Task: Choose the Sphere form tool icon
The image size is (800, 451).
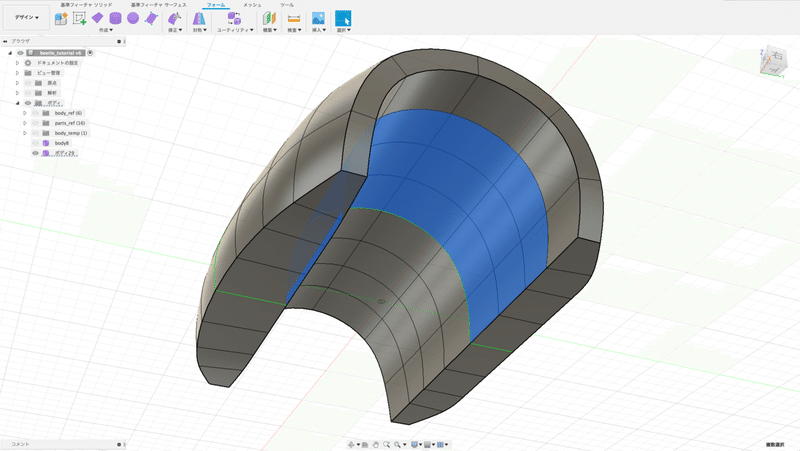Action: [x=132, y=18]
